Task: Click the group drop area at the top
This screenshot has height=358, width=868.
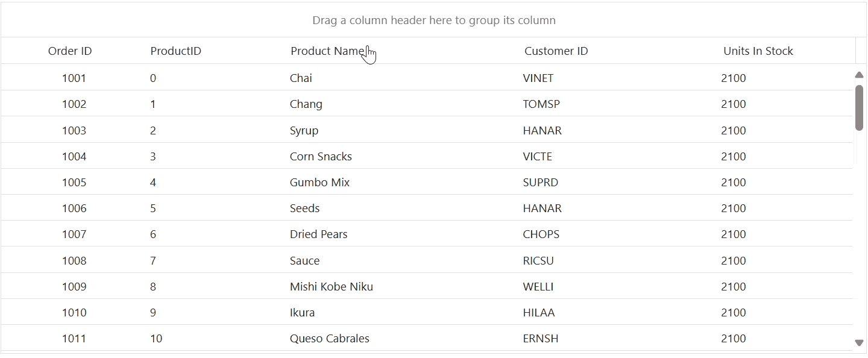Action: (433, 20)
